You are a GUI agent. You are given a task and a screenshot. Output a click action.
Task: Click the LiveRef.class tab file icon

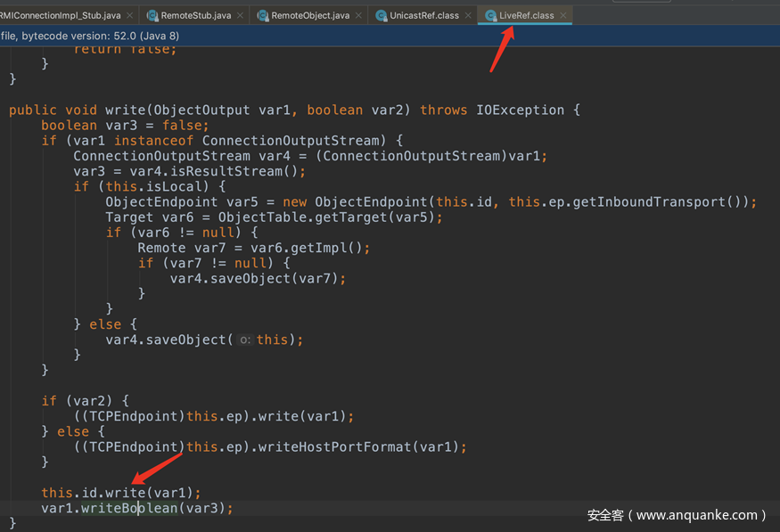pyautogui.click(x=491, y=16)
